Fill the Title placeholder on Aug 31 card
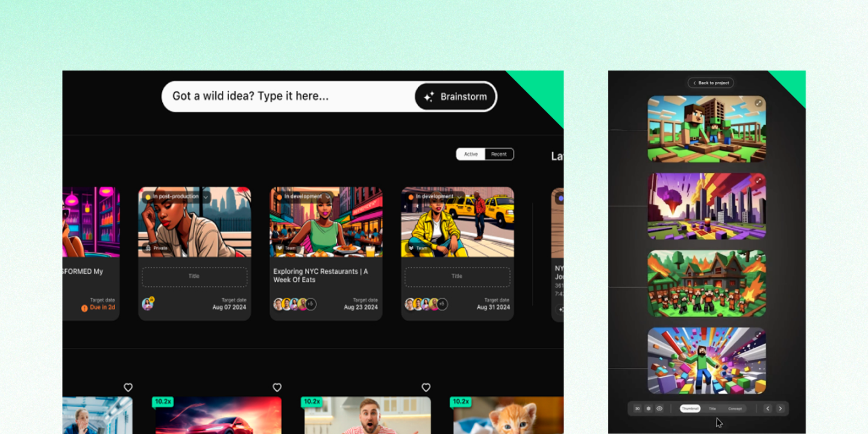This screenshot has height=434, width=868. coord(458,277)
